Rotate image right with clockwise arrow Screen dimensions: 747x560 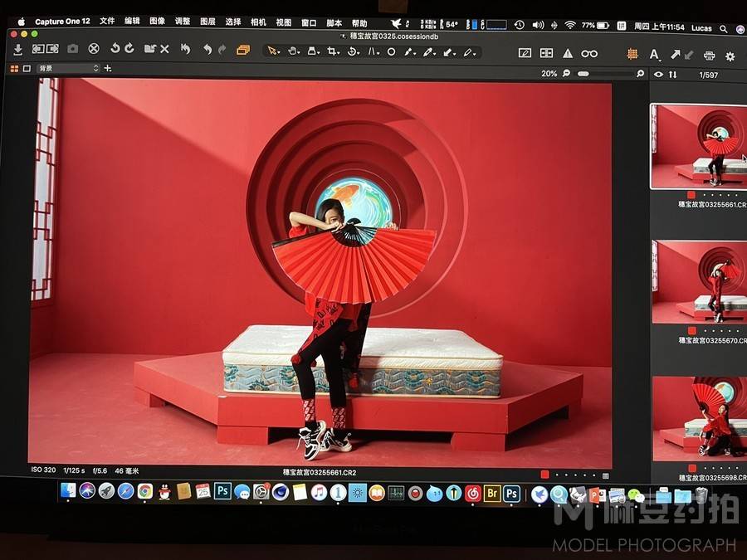click(x=129, y=49)
